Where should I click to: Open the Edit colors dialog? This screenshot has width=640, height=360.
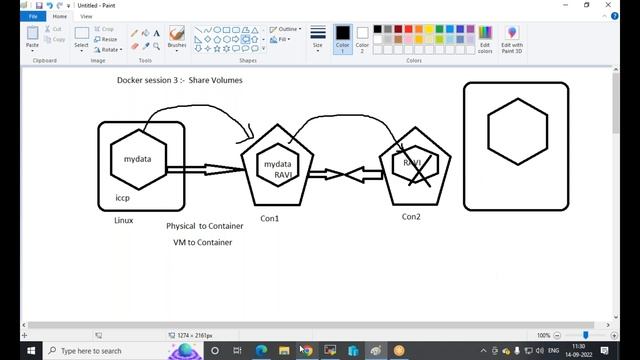click(x=485, y=40)
